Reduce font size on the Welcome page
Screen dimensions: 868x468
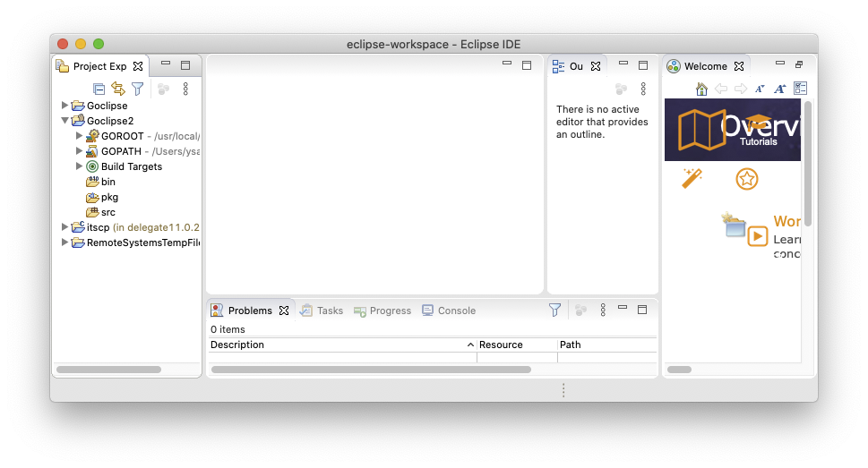[760, 89]
